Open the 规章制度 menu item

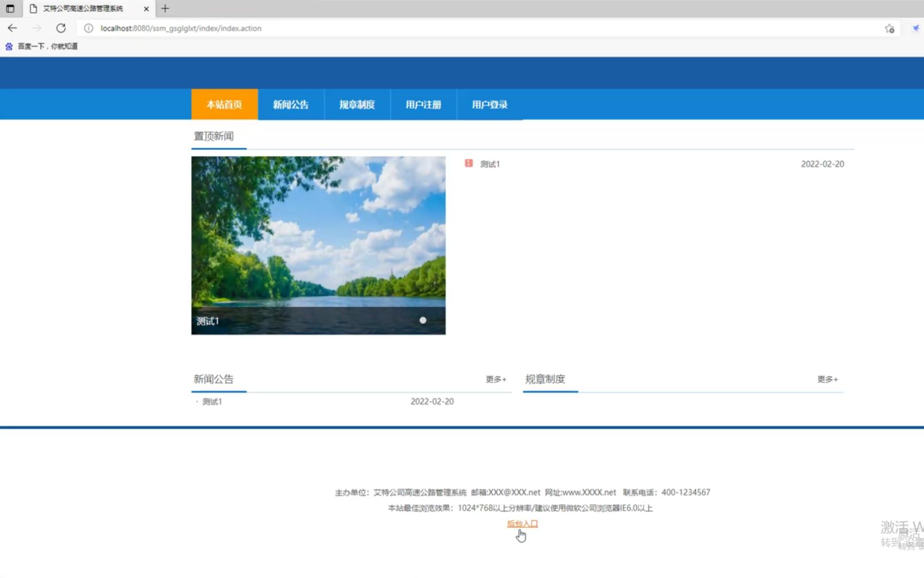[x=356, y=104]
